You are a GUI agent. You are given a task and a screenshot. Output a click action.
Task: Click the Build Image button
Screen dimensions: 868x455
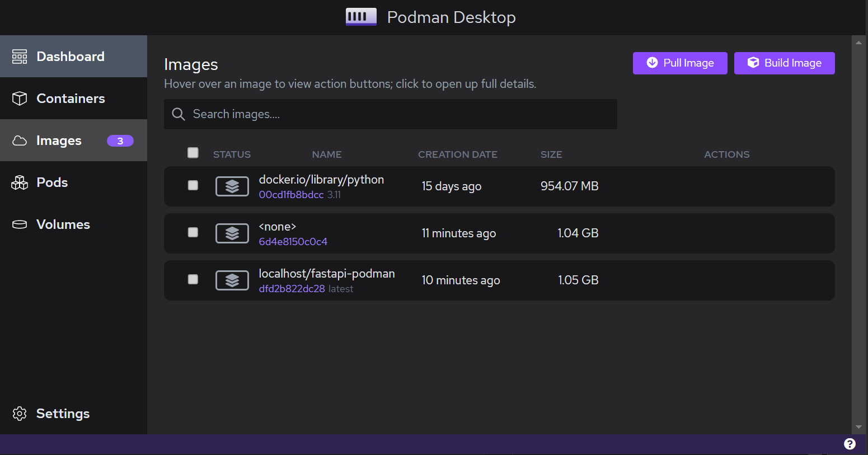tap(785, 63)
